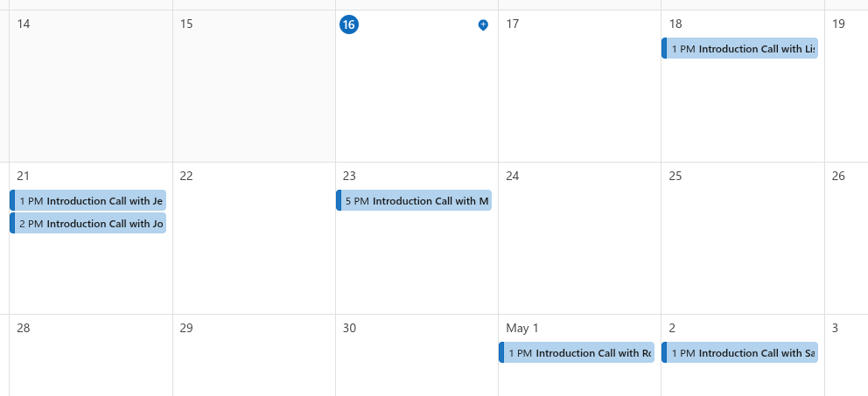Image resolution: width=868 pixels, height=396 pixels.
Task: Select today's date number 16
Action: tap(348, 24)
